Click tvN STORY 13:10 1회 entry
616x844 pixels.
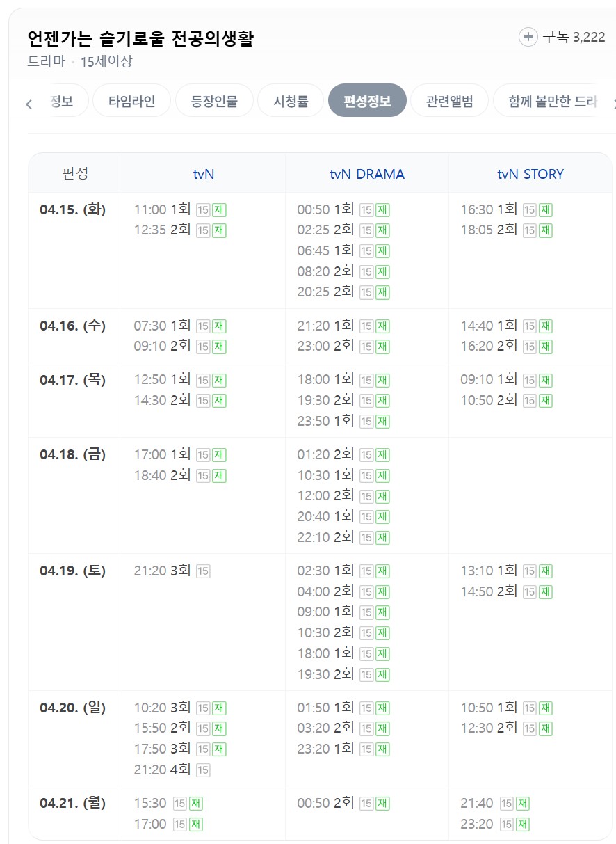coord(507,571)
